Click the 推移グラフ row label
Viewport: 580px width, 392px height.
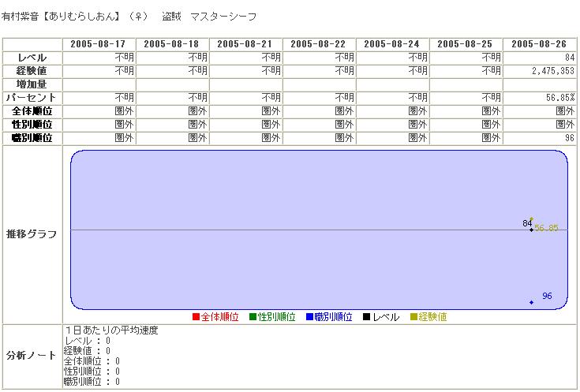pyautogui.click(x=32, y=234)
